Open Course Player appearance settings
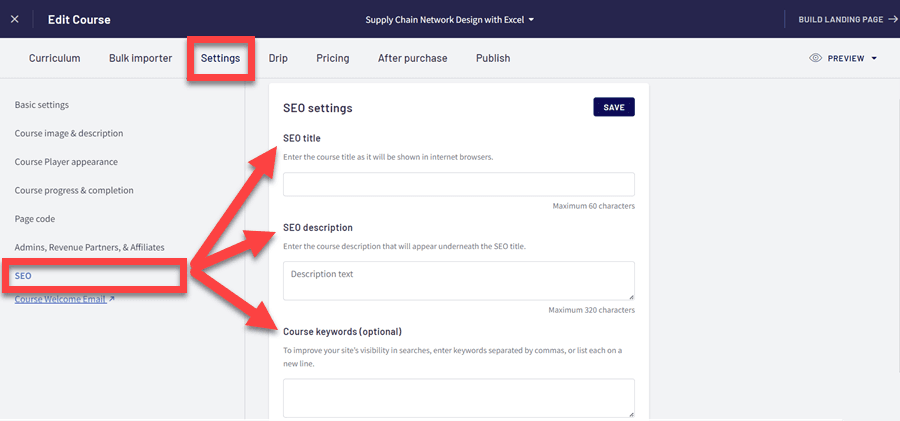The image size is (900, 421). click(66, 162)
